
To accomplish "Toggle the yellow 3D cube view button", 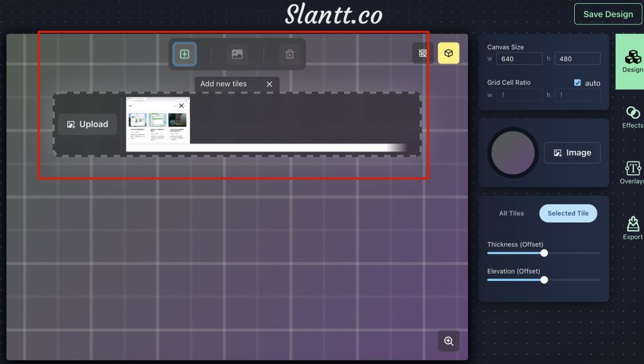I will coord(448,53).
